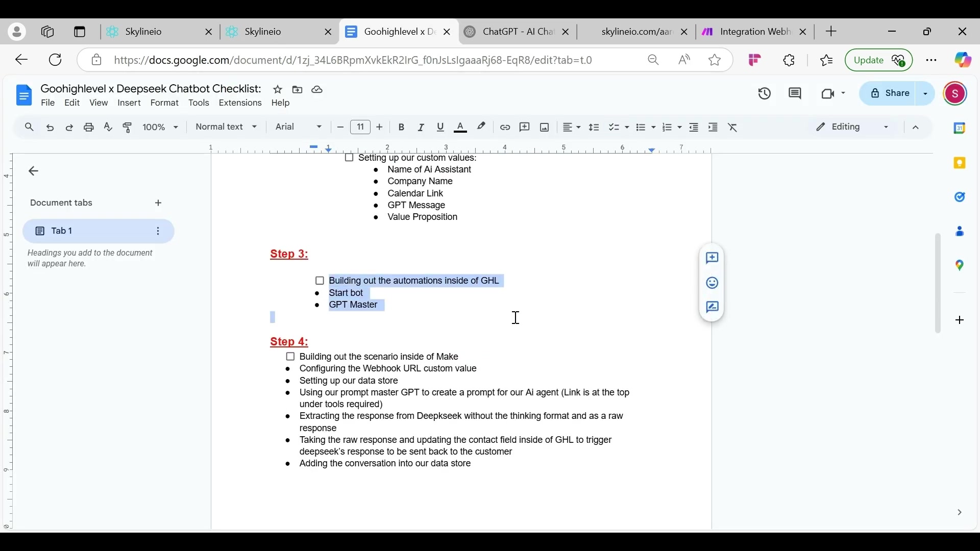Open Google Keep side panel
Screen dimensions: 980x551
(x=960, y=163)
